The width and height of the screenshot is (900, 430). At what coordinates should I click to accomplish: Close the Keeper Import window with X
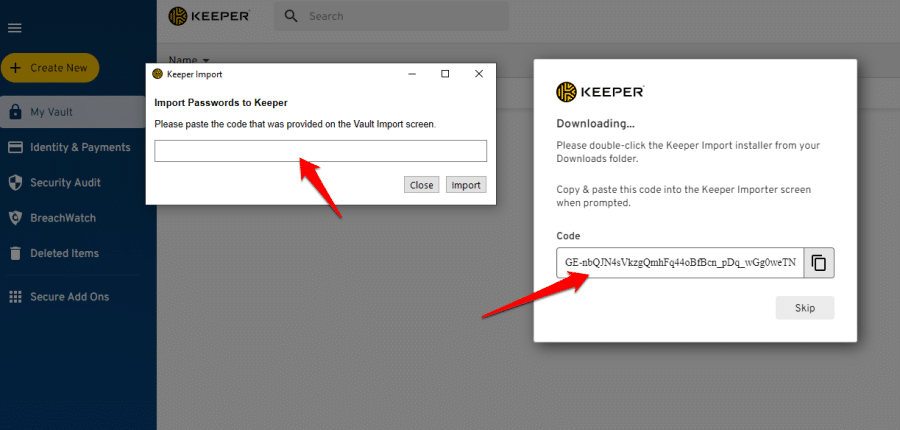click(479, 73)
